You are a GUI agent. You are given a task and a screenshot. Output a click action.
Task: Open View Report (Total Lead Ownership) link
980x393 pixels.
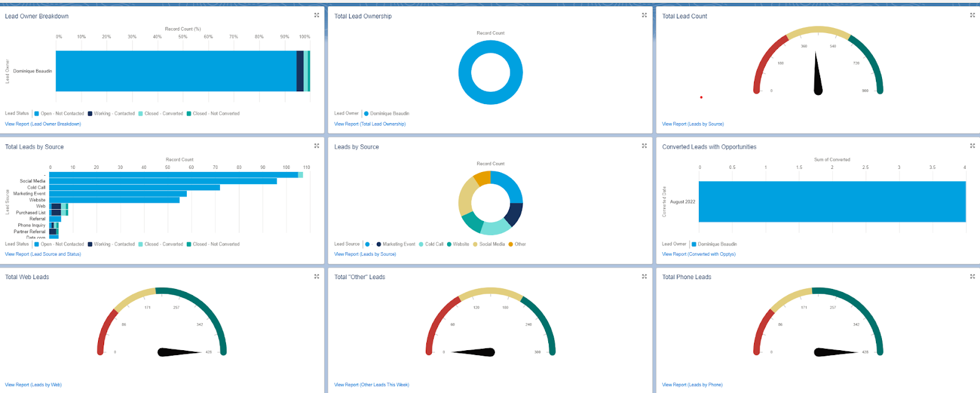pyautogui.click(x=370, y=124)
